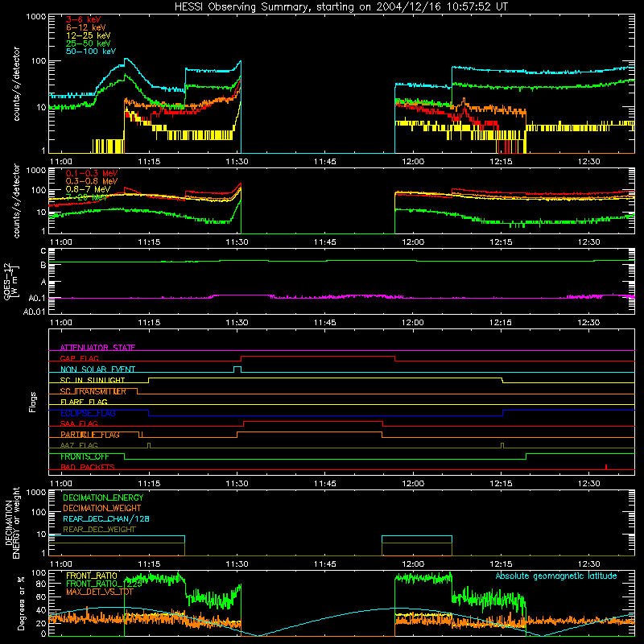Click the red bad packets spike near 12:30

pos(606,467)
